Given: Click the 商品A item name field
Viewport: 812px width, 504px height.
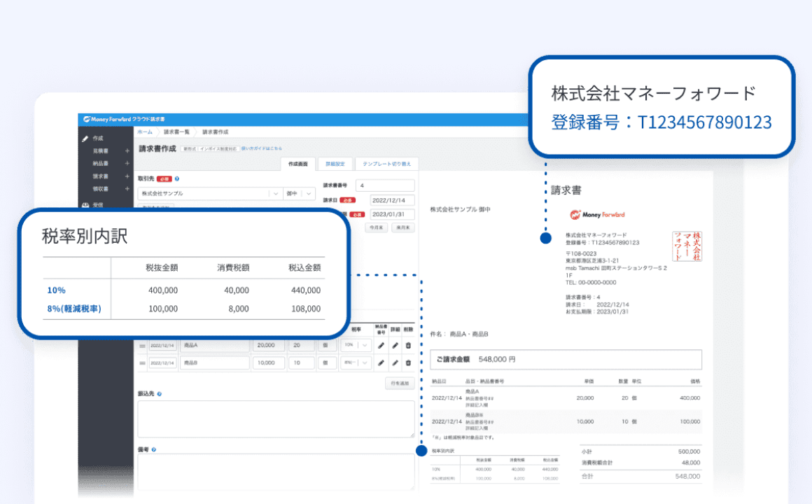Looking at the screenshot, I should click(x=215, y=346).
